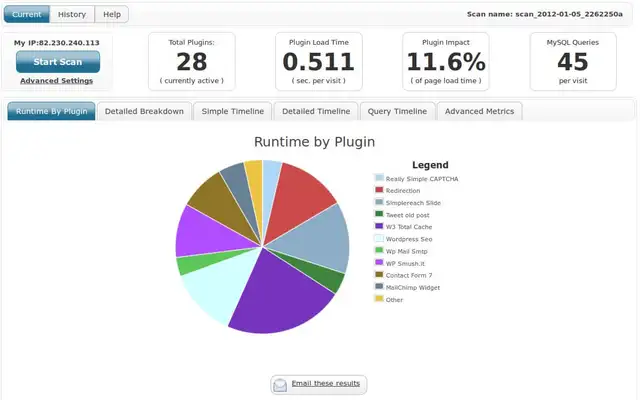This screenshot has width=640, height=400.
Task: Click the Wp Mail Smtp legend swatch
Action: (x=379, y=250)
